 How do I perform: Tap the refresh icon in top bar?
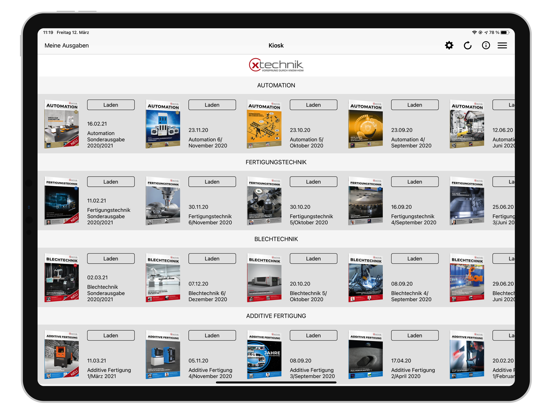tap(468, 45)
